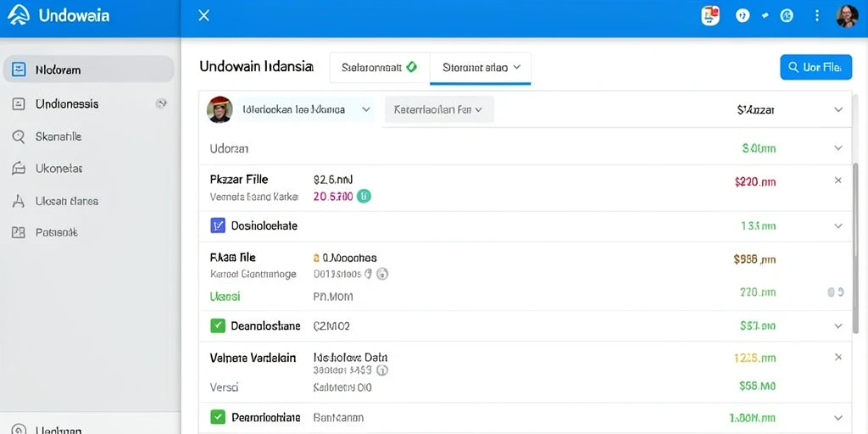This screenshot has height=434, width=868.
Task: Toggle the Dosholoehate checkbox
Action: tap(218, 225)
